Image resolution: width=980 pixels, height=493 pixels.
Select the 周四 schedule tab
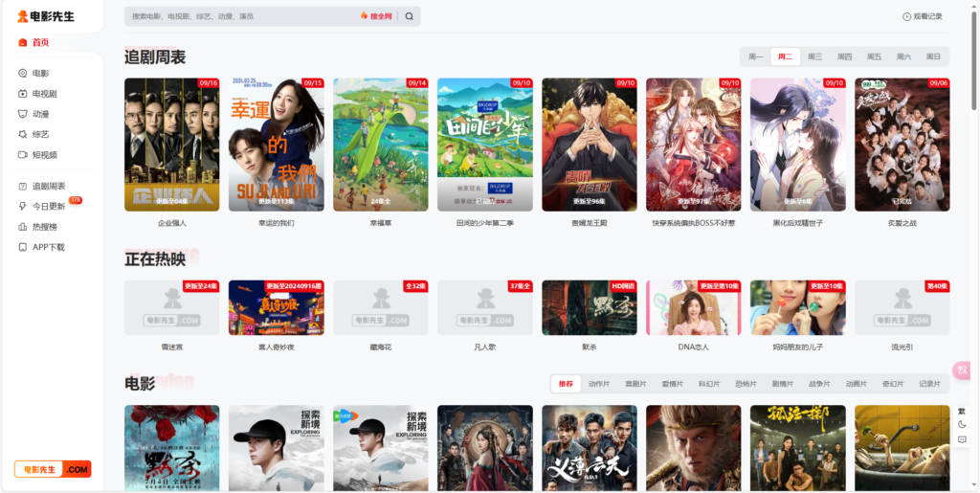click(844, 56)
